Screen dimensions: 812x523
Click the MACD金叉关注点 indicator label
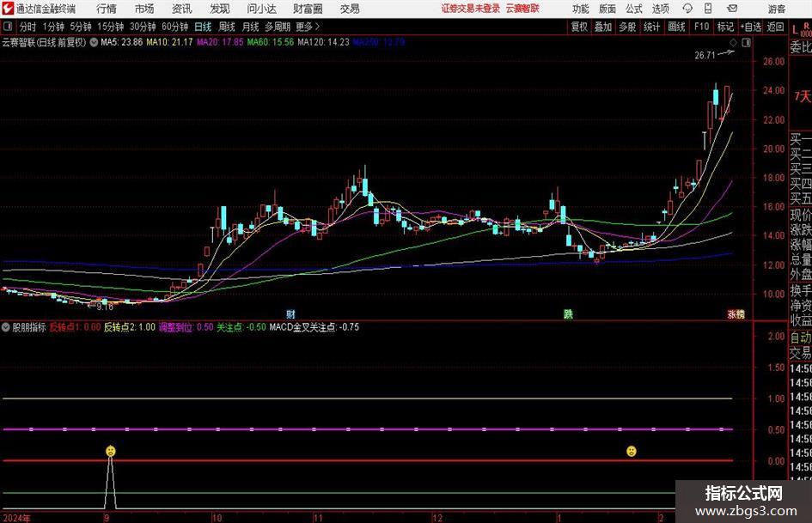pos(314,327)
